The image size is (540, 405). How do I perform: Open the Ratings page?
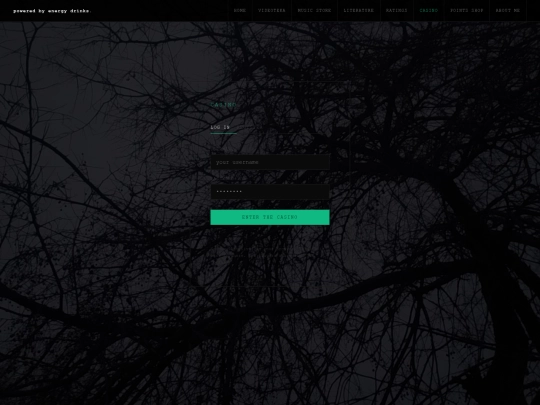pos(396,11)
